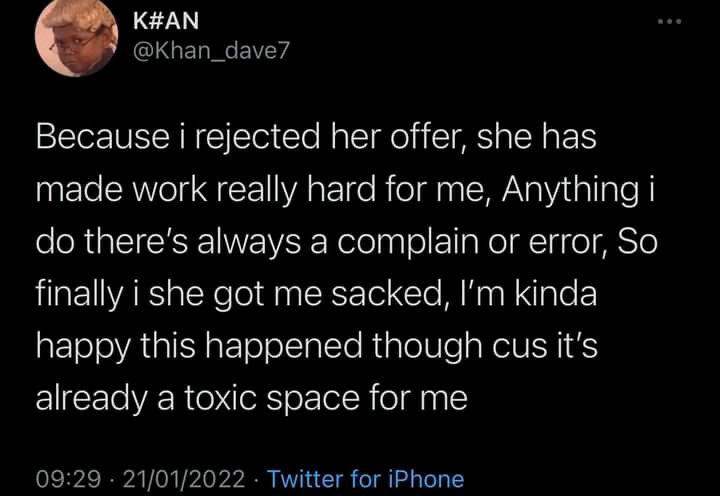Viewport: 720px width, 496px height.
Task: Click the words 'made work' in the tweet
Action: click(x=121, y=190)
